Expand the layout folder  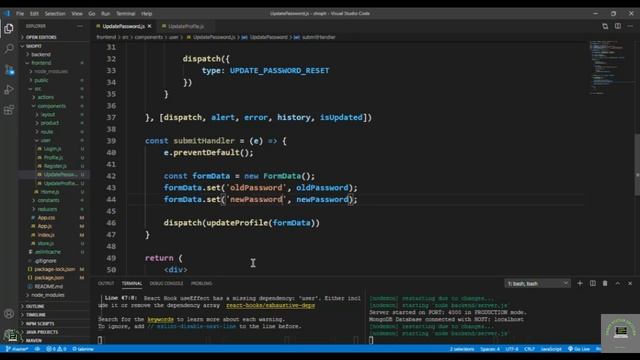(x=48, y=115)
